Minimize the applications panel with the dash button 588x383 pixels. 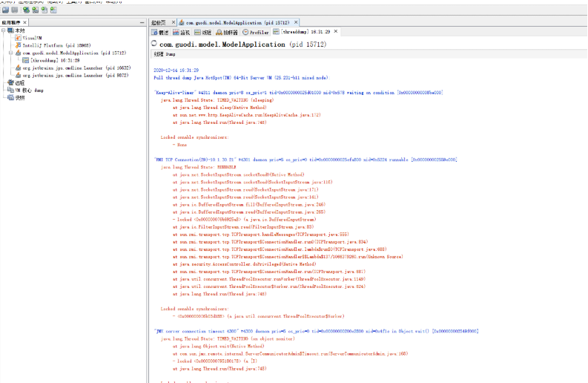(x=142, y=22)
